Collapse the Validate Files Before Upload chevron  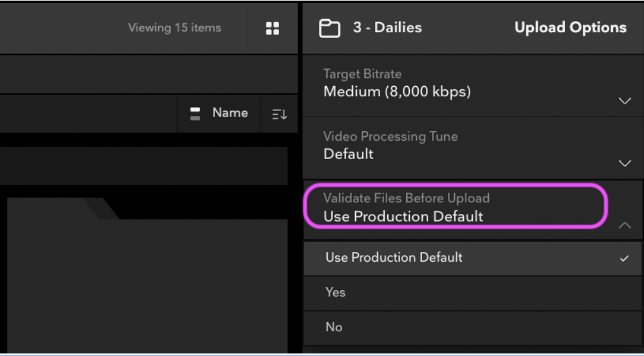pos(624,226)
